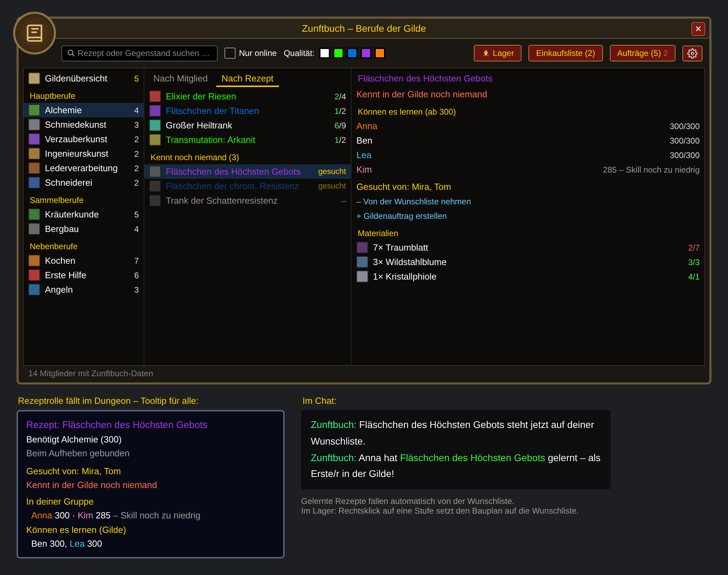728x575 pixels.
Task: Open the Einkaufsliste (2) button
Action: (566, 53)
